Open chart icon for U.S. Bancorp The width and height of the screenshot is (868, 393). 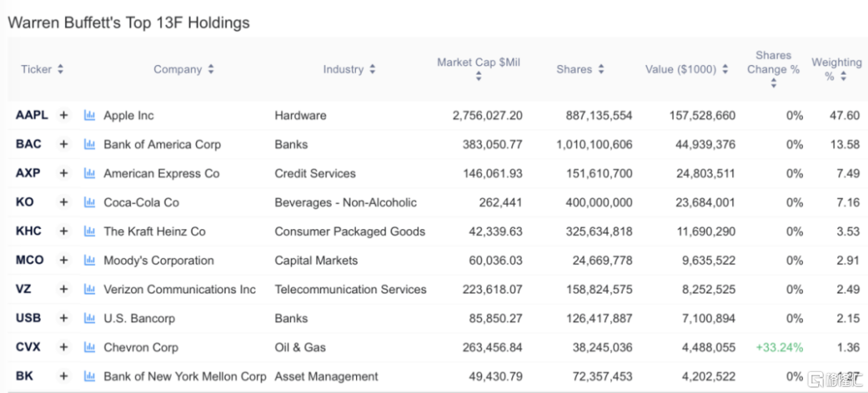89,318
